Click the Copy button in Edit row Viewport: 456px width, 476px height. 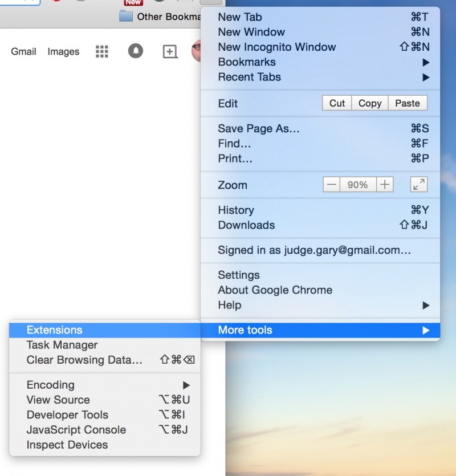pos(370,103)
